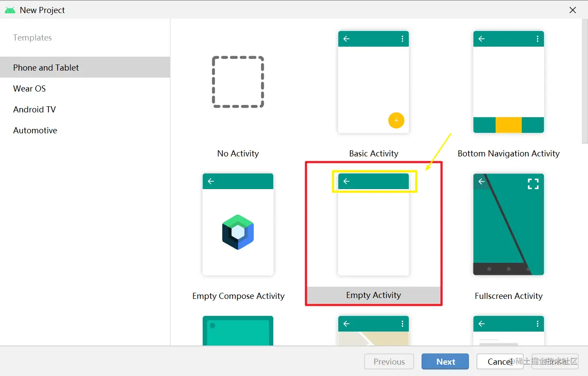Click the Jetpack Compose hexagon logo

(238, 232)
